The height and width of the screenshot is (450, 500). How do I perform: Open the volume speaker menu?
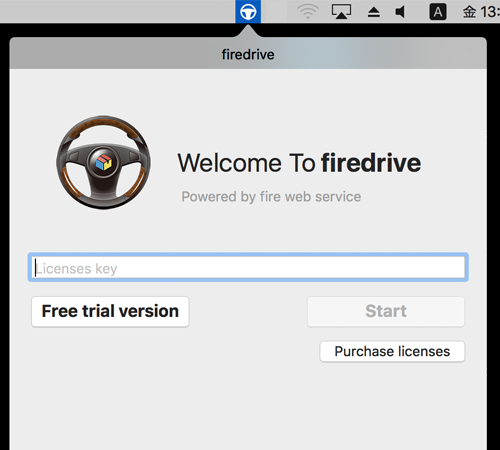pyautogui.click(x=400, y=12)
